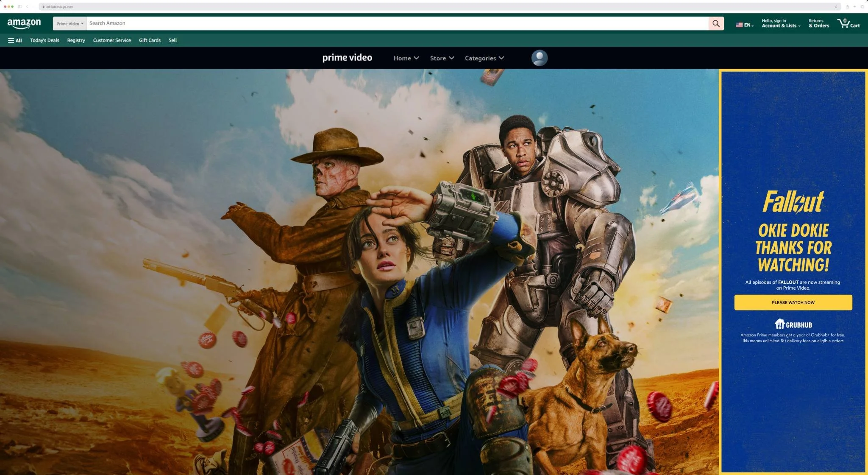This screenshot has height=475, width=868.
Task: Open the EN language dropdown
Action: tap(748, 25)
